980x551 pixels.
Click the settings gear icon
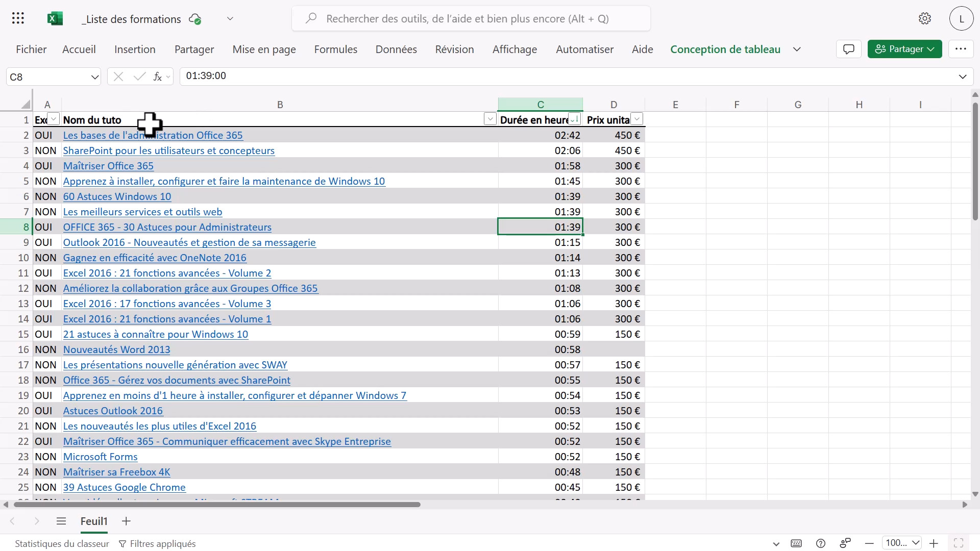tap(924, 19)
